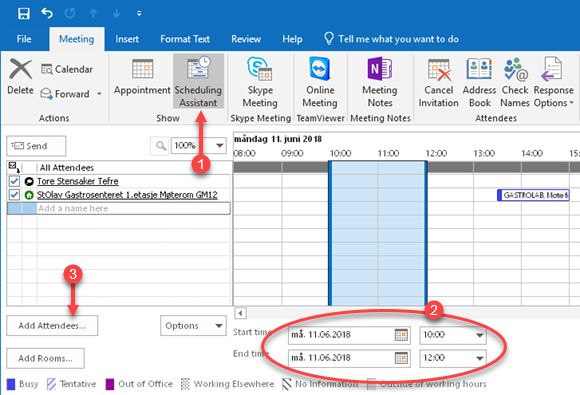Click the 10:00 time header
This screenshot has height=395, width=580.
tap(340, 153)
